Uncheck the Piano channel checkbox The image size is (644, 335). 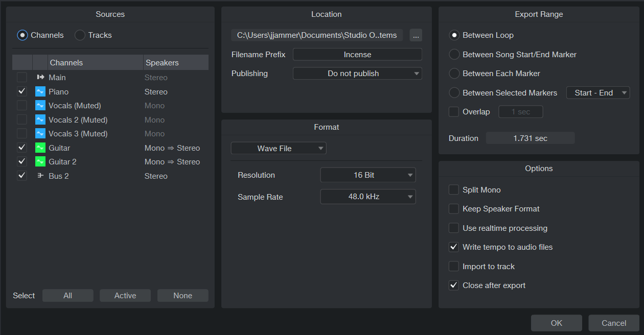click(22, 91)
